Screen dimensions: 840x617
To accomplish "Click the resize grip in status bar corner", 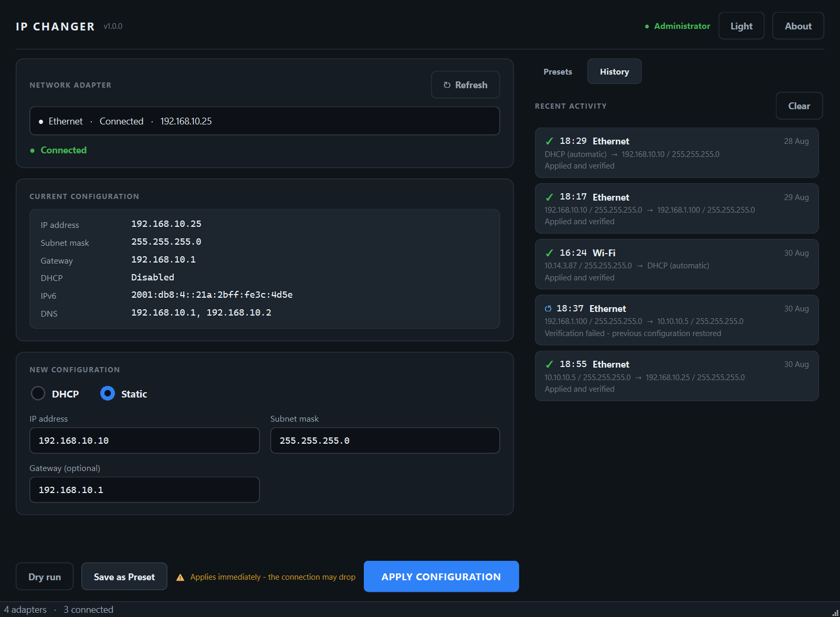I will (835, 613).
